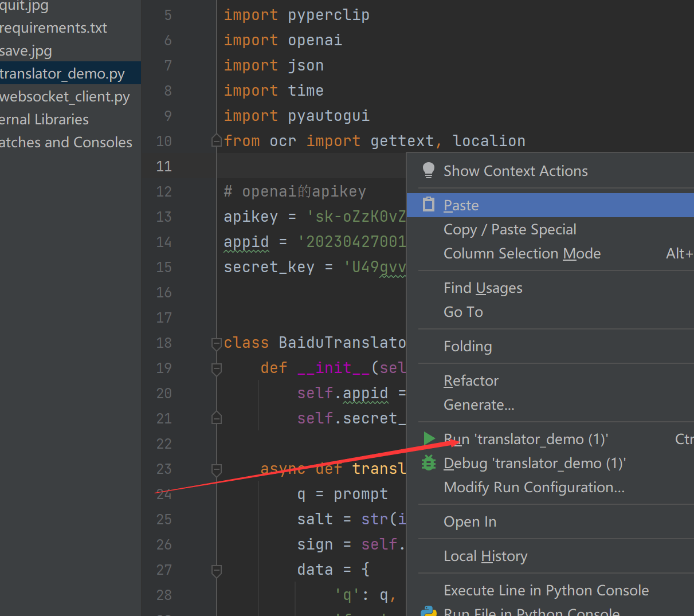Collapse the data dict fold at line 27

coord(217,570)
